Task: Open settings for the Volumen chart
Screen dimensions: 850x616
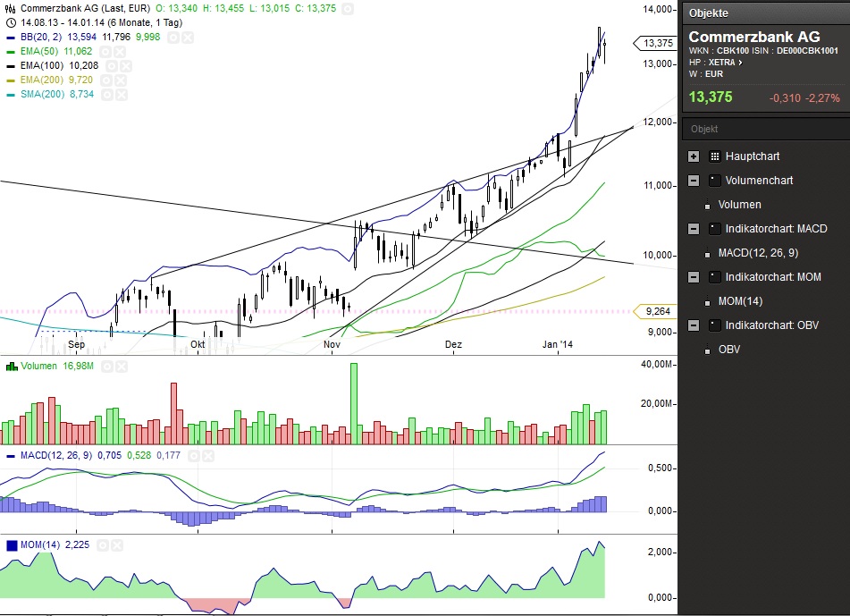Action: click(107, 367)
